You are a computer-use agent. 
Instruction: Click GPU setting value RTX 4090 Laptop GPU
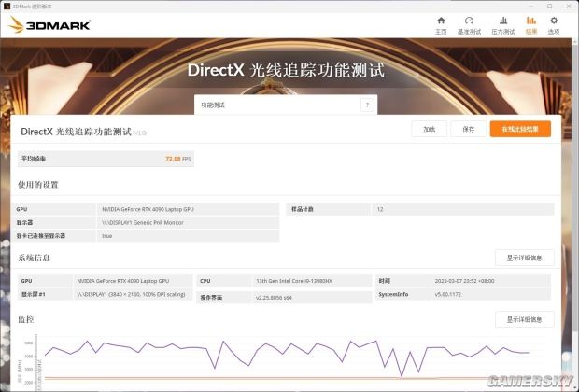148,209
